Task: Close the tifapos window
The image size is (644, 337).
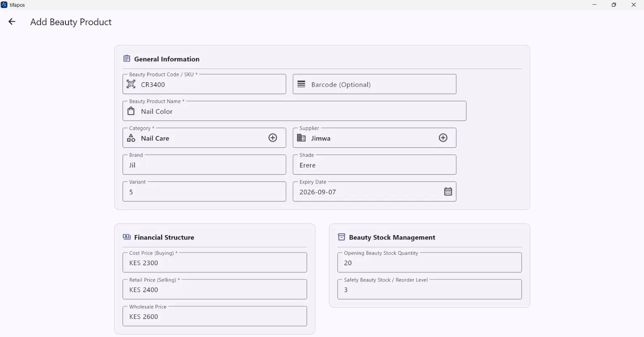Action: 634,5
